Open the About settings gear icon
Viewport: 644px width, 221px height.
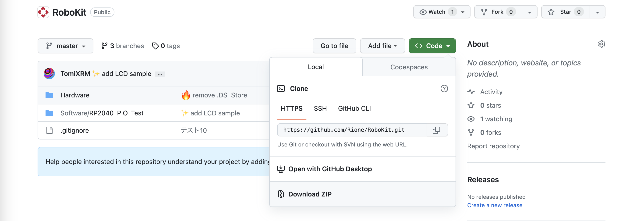point(602,44)
